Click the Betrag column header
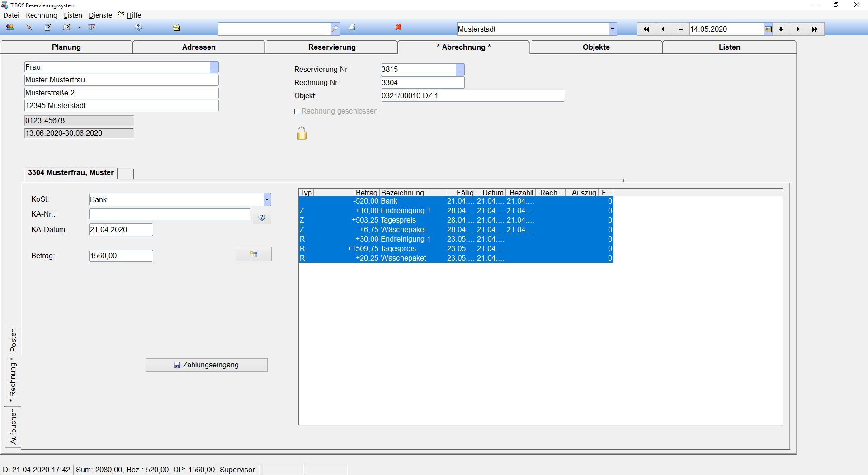Viewport: 868px width, 475px height. [x=346, y=193]
